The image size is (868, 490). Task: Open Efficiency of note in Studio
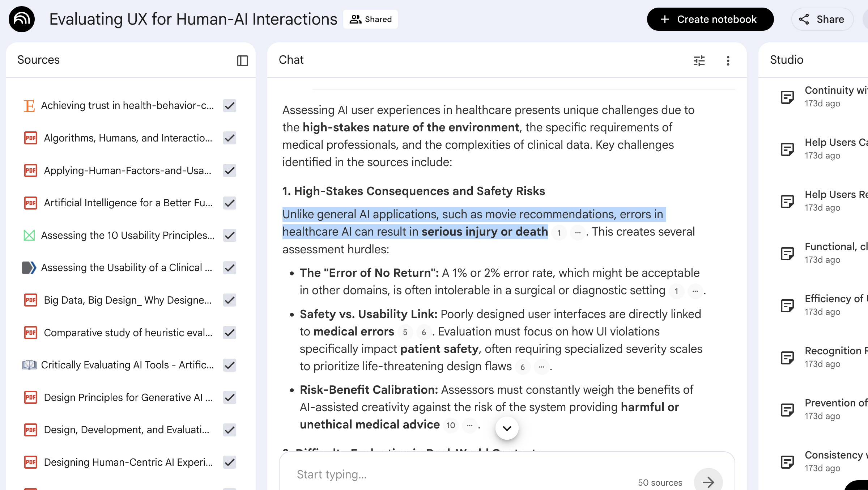click(823, 305)
